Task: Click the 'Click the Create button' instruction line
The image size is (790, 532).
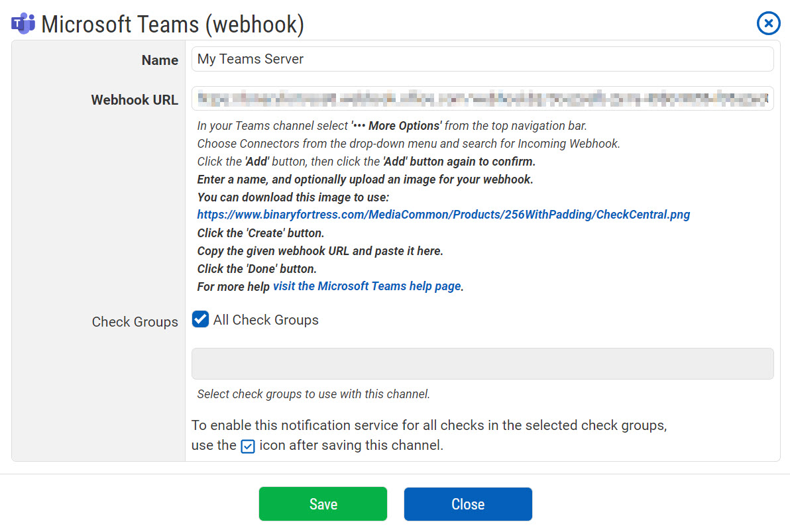Action: [x=260, y=233]
